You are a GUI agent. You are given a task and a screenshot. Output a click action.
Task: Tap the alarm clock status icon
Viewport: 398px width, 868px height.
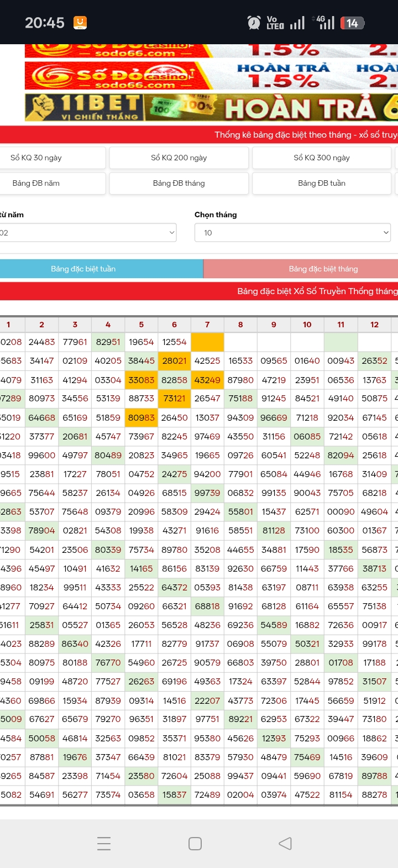254,23
